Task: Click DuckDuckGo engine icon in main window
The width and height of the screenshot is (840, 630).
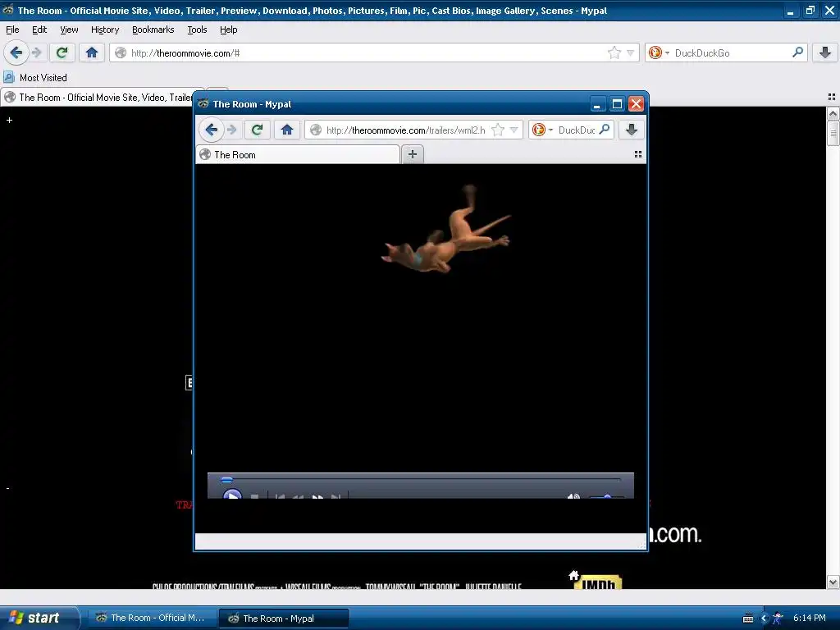Action: pos(655,52)
